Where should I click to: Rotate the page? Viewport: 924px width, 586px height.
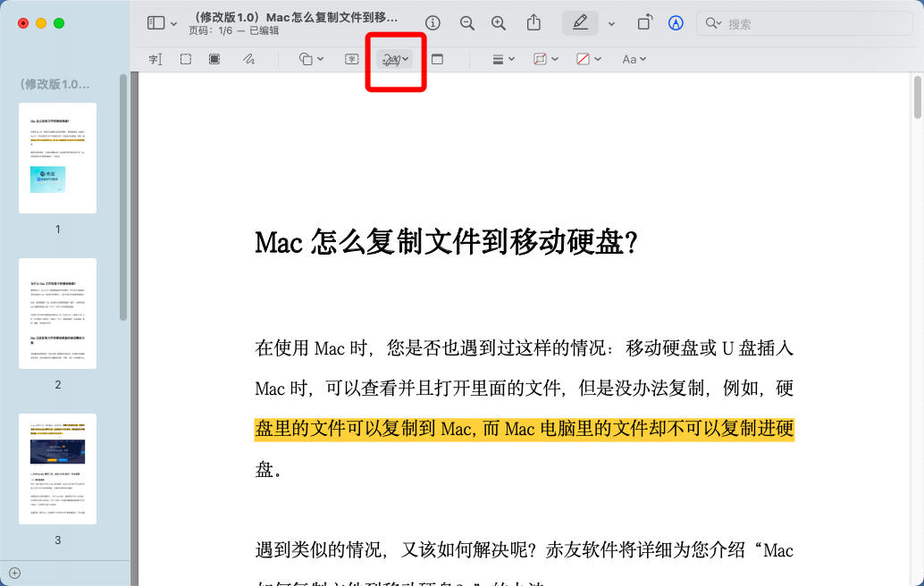pyautogui.click(x=644, y=23)
